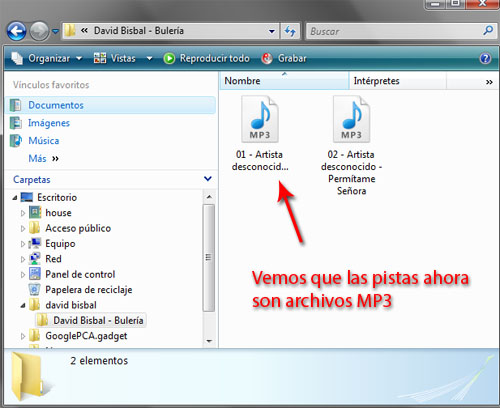
Task: Sort by the Nombre column header
Action: (x=284, y=81)
